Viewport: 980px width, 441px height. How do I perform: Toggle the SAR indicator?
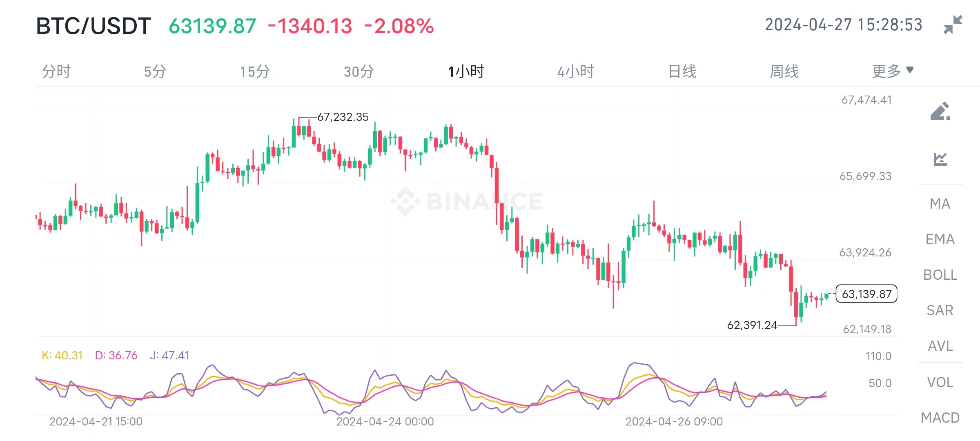(940, 310)
